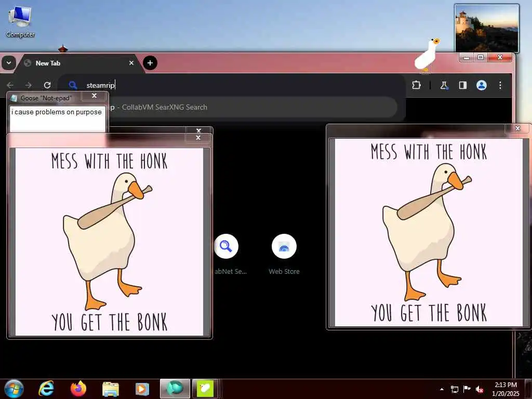Open the Action Center flag icon

coord(467,389)
